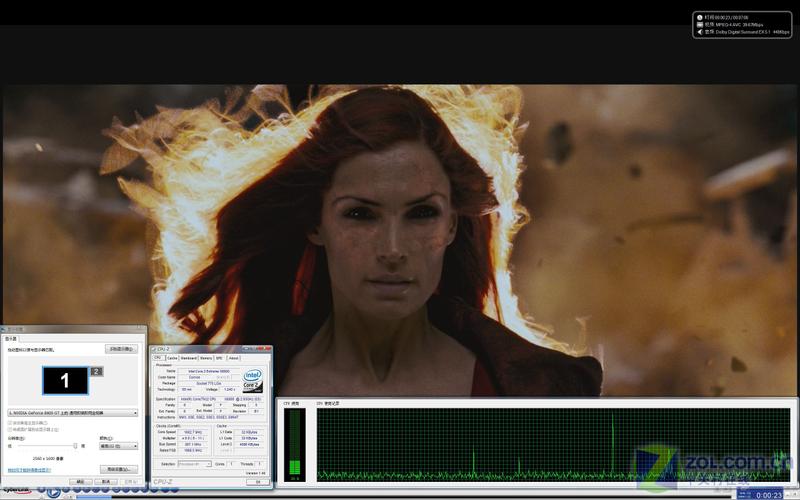The height and width of the screenshot is (500, 800).
Task: Click the Level 2 cache value
Action: coord(249,444)
